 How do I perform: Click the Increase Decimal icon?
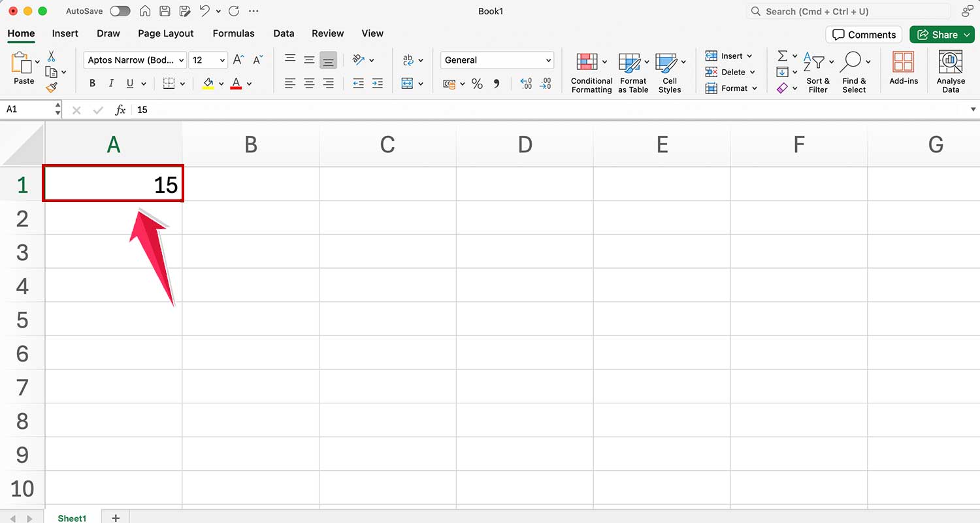click(525, 84)
